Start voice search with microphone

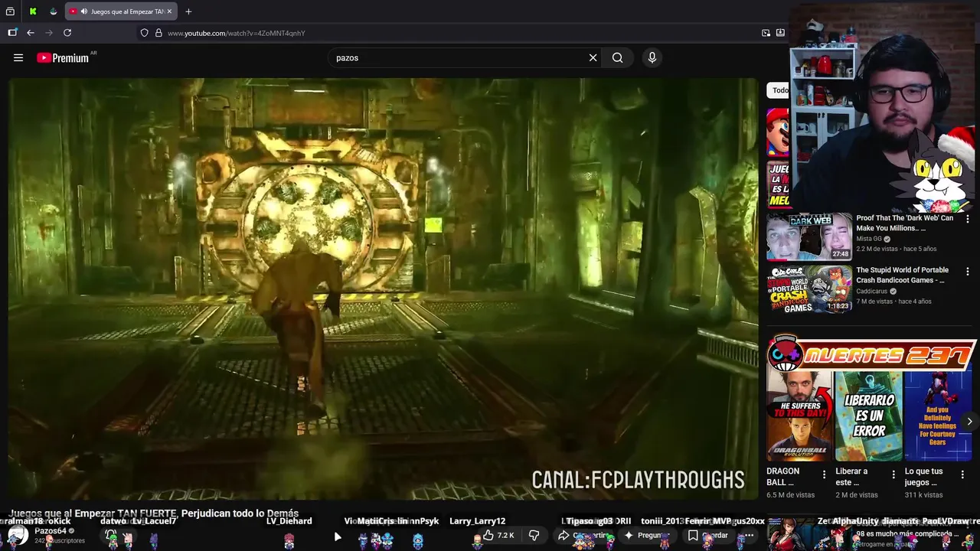pos(652,57)
